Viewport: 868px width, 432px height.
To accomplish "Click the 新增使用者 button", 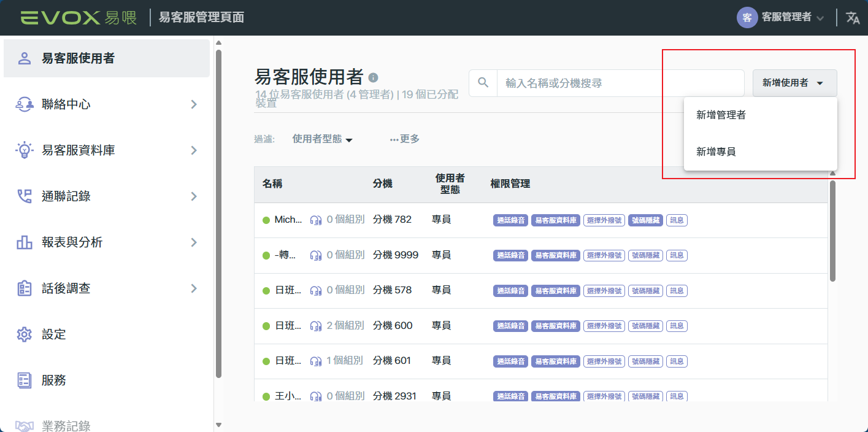I will point(794,83).
